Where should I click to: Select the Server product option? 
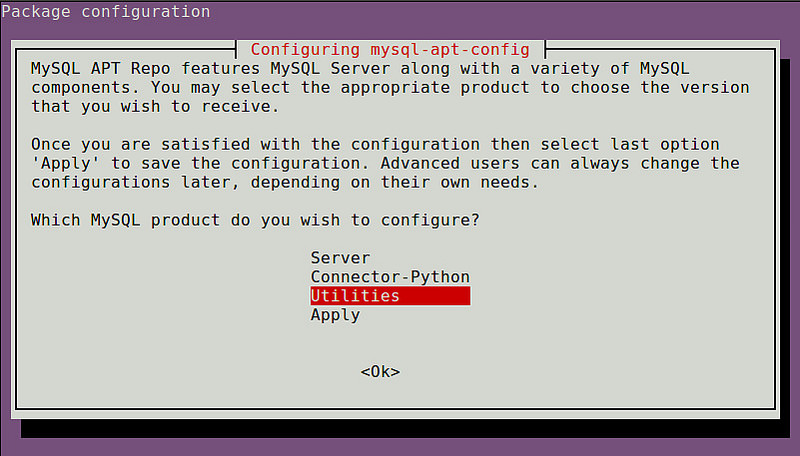click(x=340, y=258)
